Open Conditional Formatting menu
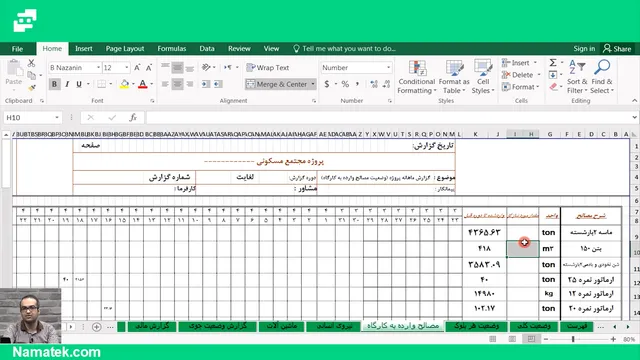Image resolution: width=640 pixels, height=360 pixels. pyautogui.click(x=417, y=77)
